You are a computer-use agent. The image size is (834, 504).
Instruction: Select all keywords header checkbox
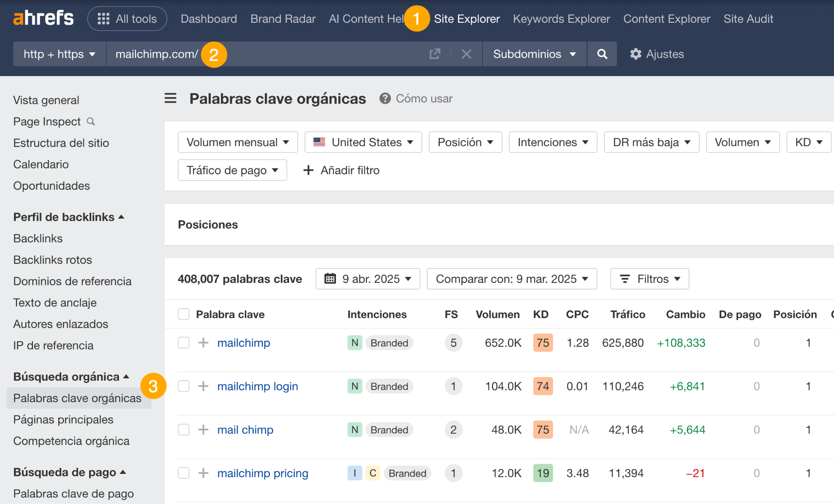(x=184, y=314)
